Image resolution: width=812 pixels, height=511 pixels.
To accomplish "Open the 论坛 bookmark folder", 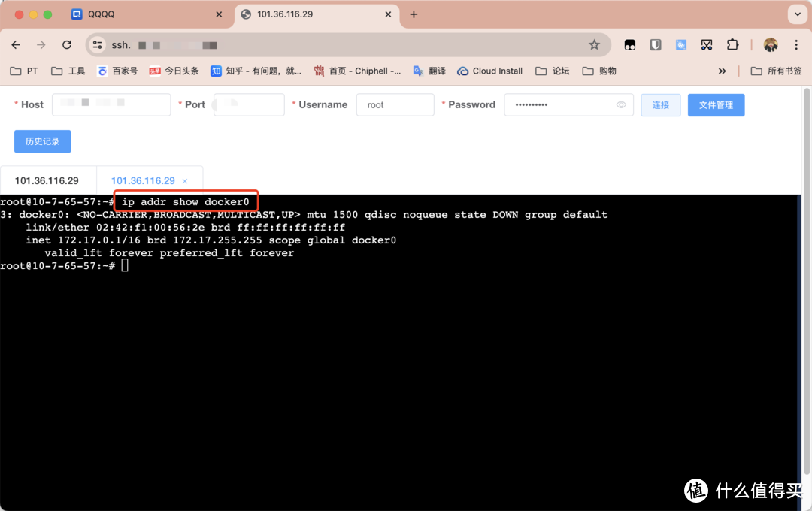I will pos(553,71).
